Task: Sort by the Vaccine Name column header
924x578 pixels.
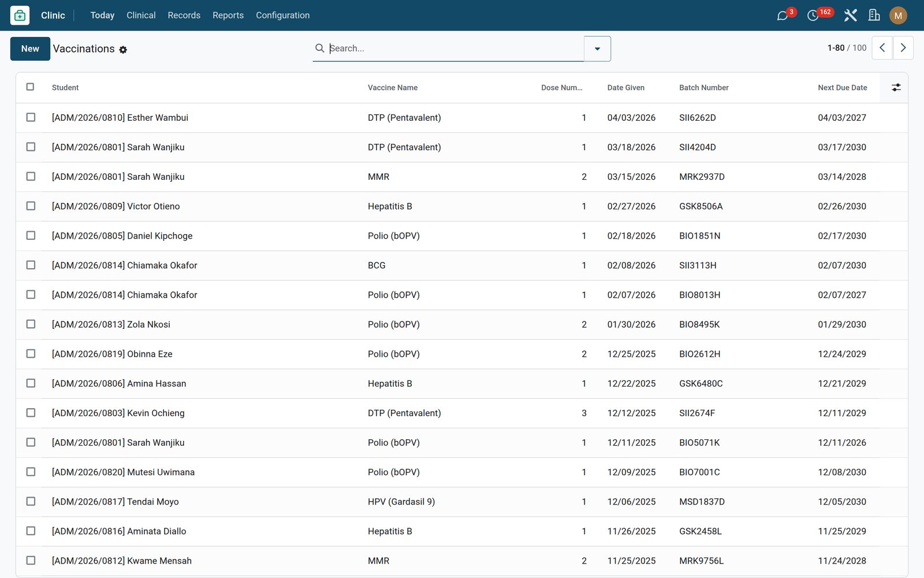Action: [393, 88]
